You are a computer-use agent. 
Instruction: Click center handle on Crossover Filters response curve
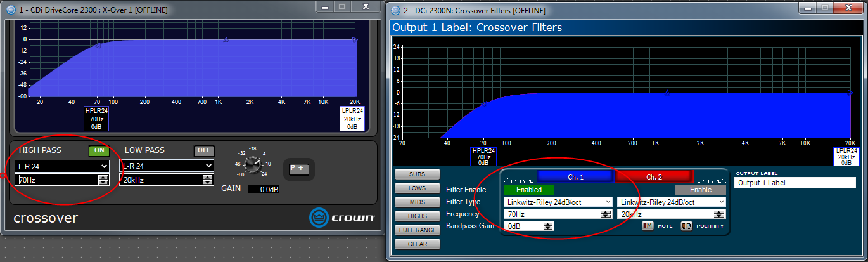[x=667, y=93]
